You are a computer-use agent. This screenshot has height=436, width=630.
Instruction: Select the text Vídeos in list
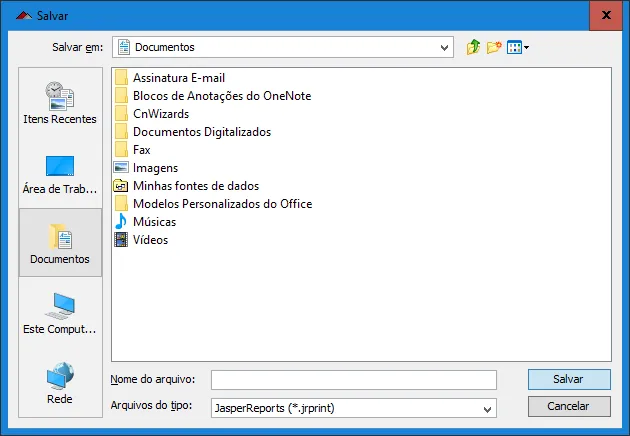click(151, 240)
